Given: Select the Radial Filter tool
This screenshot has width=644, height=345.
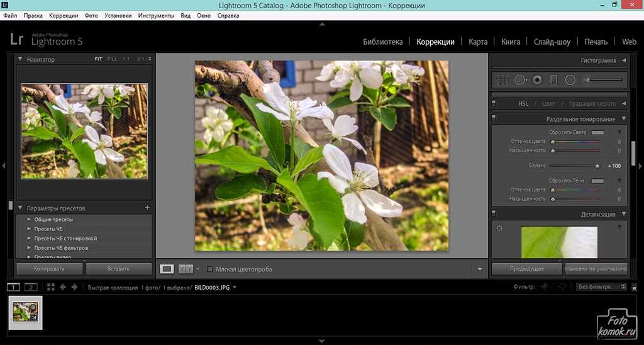Looking at the screenshot, I should [570, 80].
